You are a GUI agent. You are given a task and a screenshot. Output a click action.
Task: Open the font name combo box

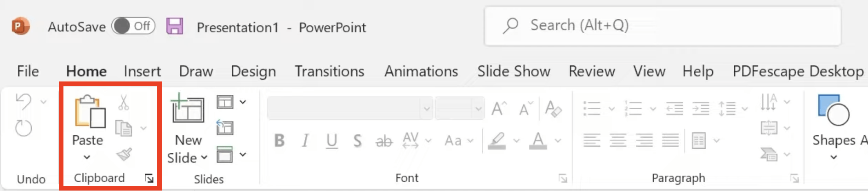point(350,109)
